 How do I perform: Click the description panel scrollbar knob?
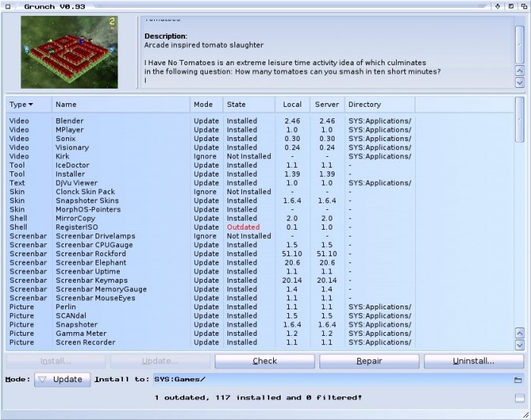[x=520, y=45]
